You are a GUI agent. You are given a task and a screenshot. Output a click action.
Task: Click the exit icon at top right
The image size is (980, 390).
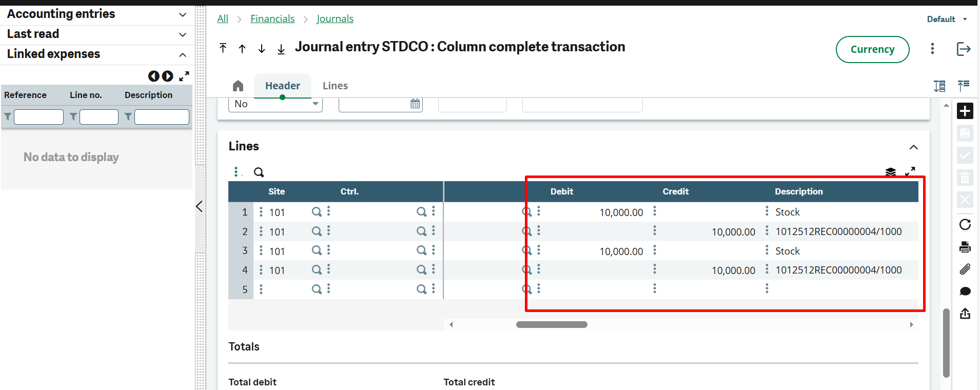(x=963, y=49)
